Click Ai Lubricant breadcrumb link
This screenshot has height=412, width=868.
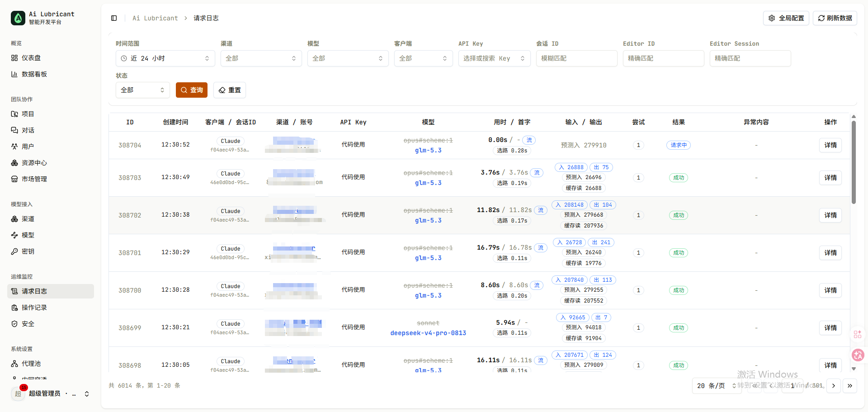155,18
